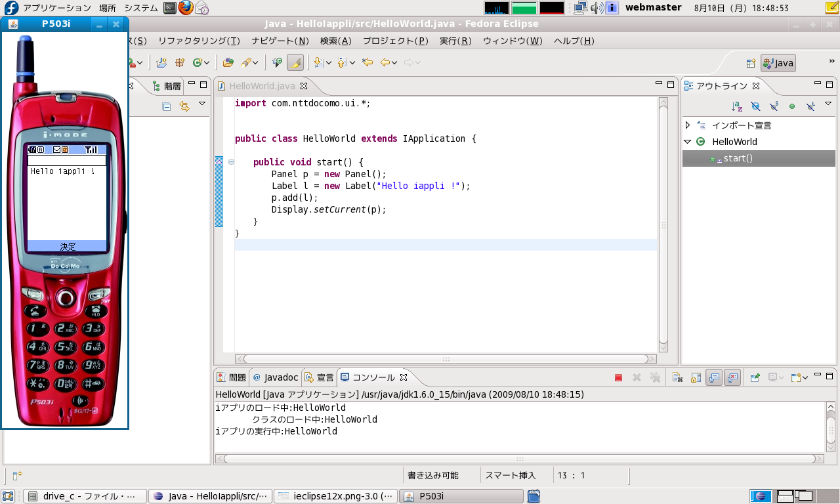Click the Open Type toolbar icon

(x=228, y=62)
